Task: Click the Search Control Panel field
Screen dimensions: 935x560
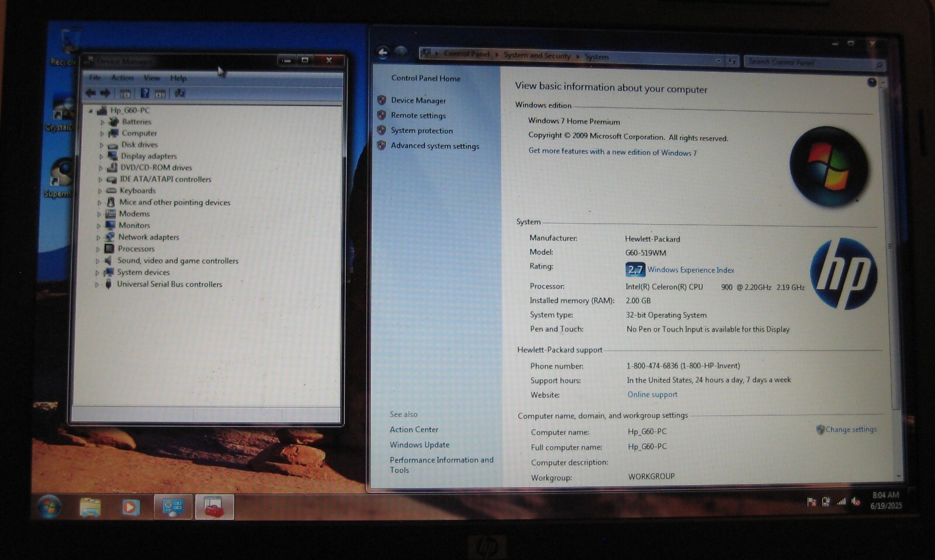Action: pyautogui.click(x=814, y=62)
